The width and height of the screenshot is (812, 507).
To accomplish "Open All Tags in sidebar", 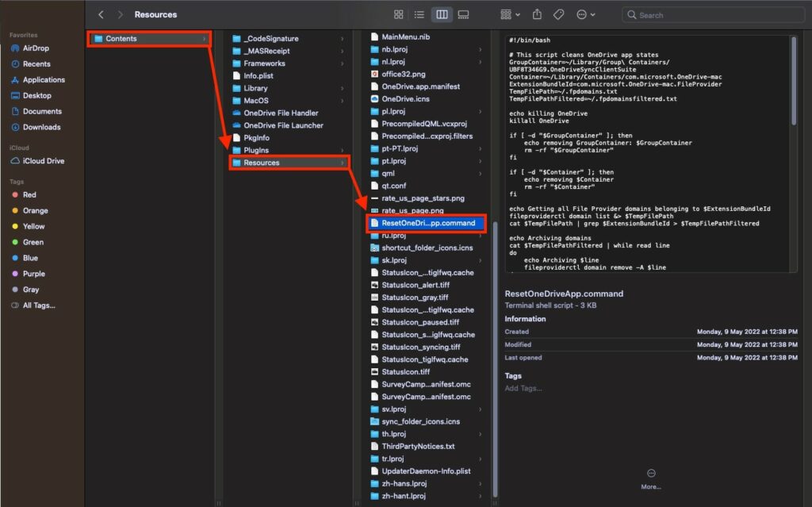I will (x=39, y=305).
